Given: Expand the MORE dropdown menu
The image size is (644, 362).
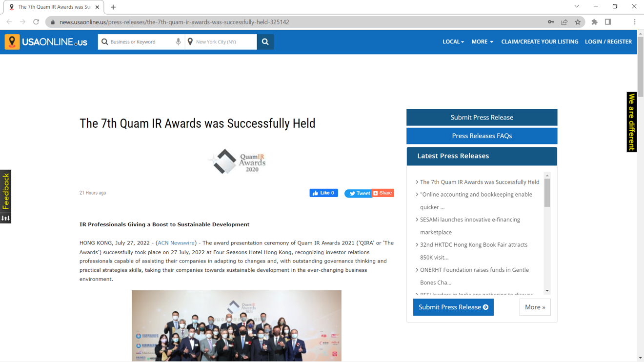Looking at the screenshot, I should [x=483, y=42].
